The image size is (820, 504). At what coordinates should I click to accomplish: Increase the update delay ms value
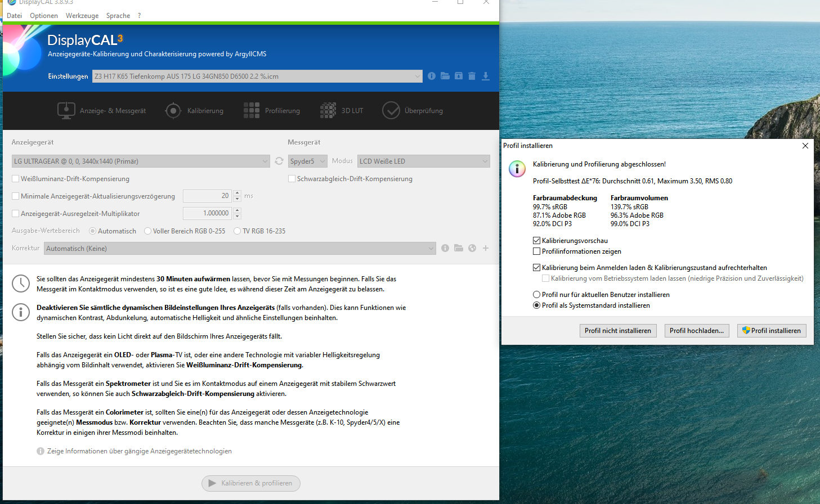238,193
